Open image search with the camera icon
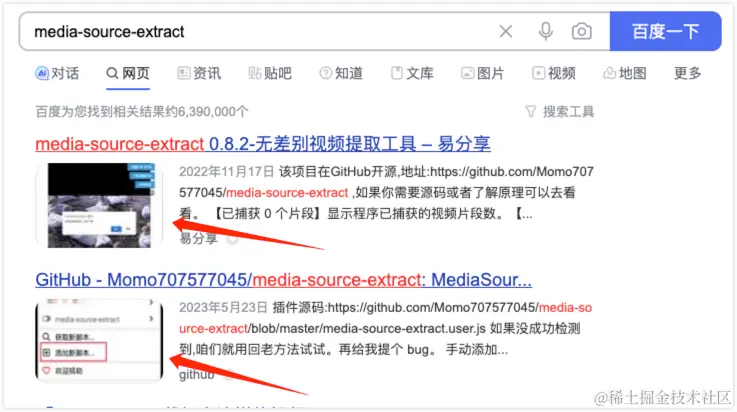This screenshot has width=737, height=412. (581, 31)
